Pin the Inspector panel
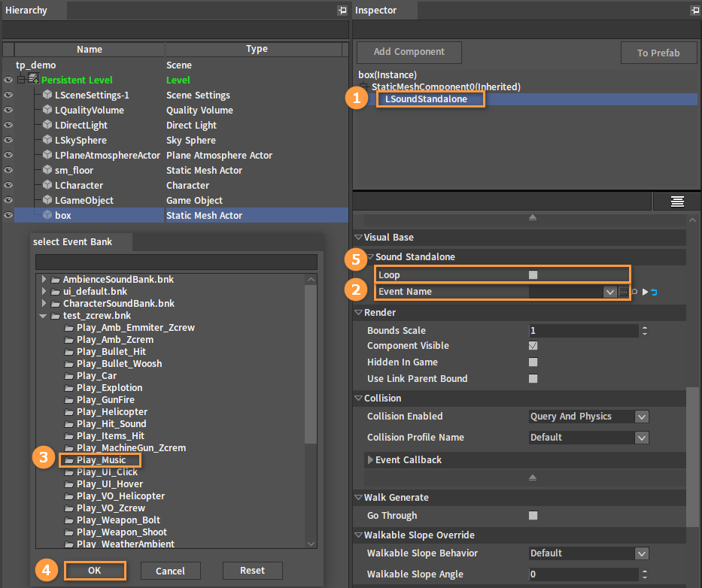The image size is (702, 588). pyautogui.click(x=694, y=10)
